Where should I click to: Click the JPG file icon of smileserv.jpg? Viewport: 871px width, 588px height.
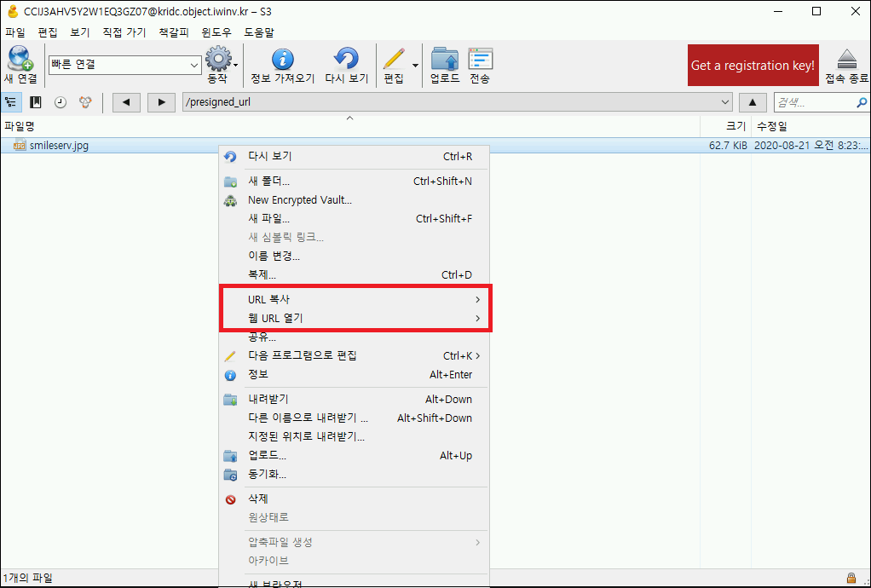click(x=20, y=146)
